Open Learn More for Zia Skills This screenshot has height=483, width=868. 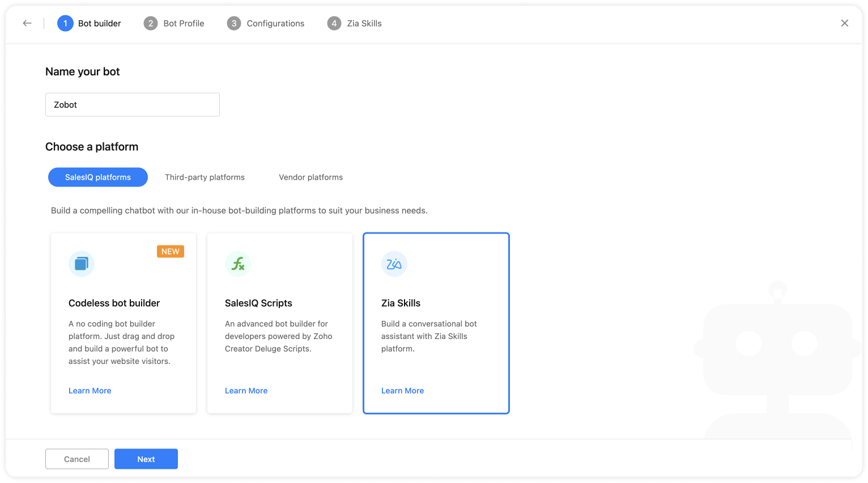tap(403, 391)
